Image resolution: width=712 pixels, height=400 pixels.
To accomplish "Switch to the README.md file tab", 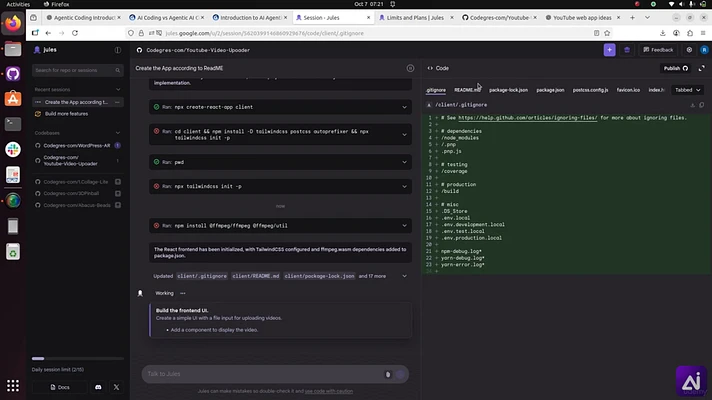I will point(467,90).
